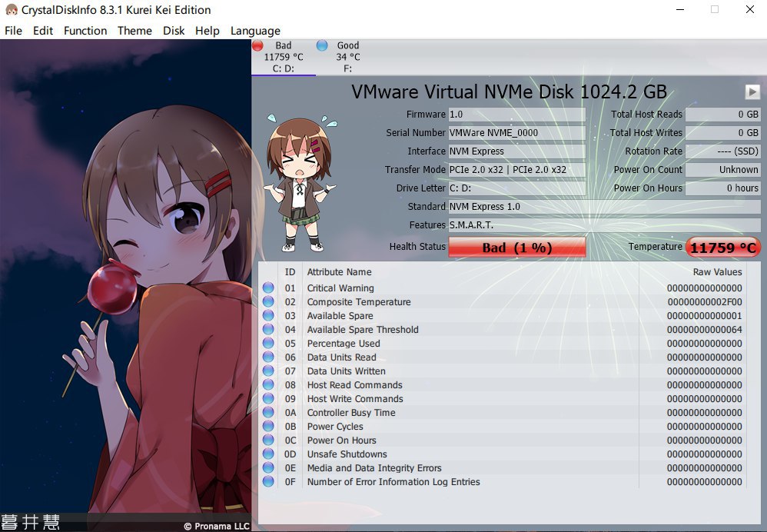This screenshot has height=532, width=767.
Task: Click status icon for Percentage Used
Action: (x=268, y=343)
